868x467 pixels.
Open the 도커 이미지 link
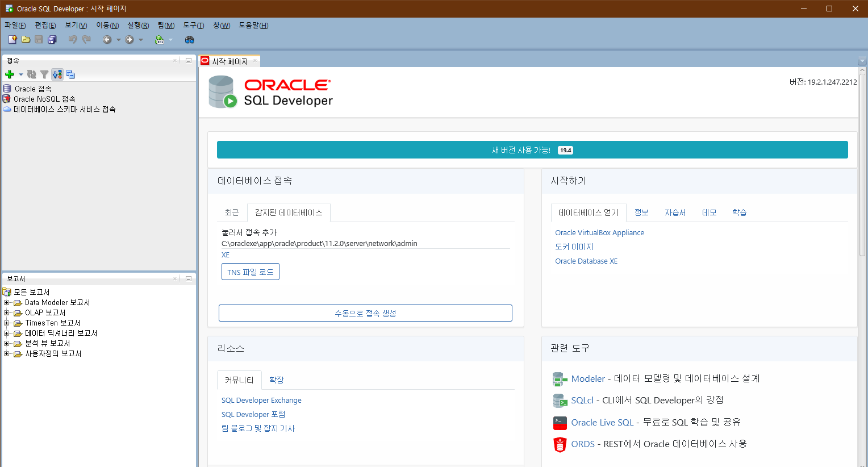(574, 247)
